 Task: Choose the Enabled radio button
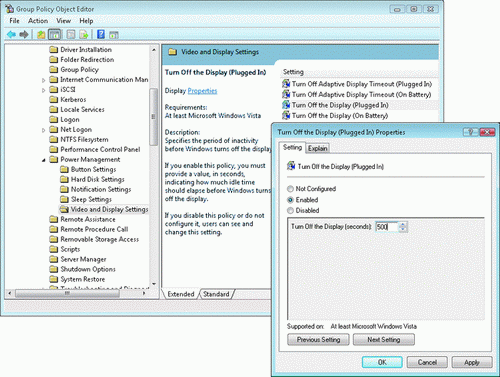point(290,200)
